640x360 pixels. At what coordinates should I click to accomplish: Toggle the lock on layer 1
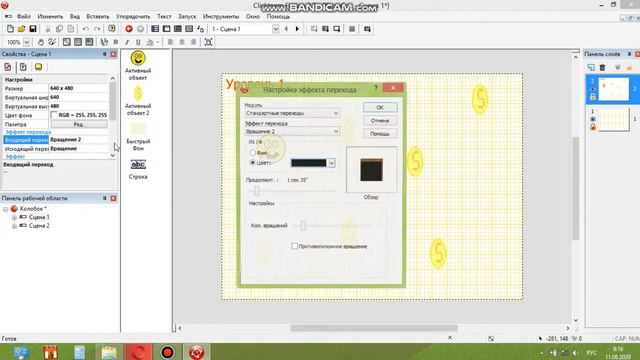coord(593,127)
